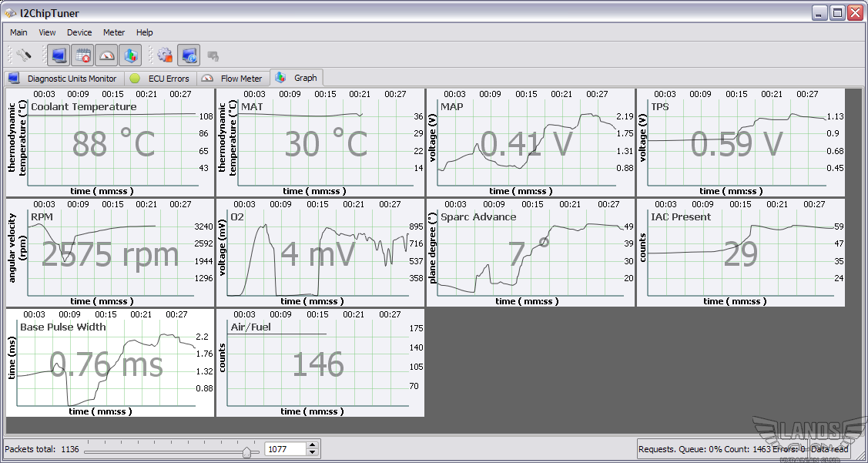This screenshot has width=868, height=463.
Task: Click the Graph chart toolbar icon
Action: 129,55
